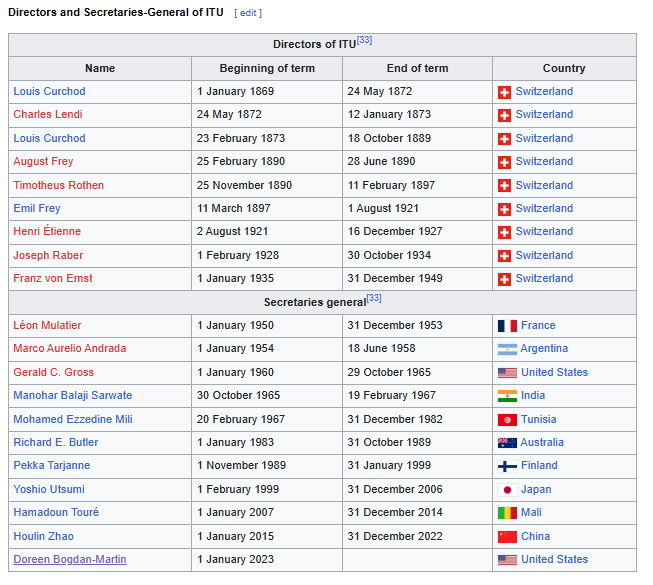Open the China country link
Screen dimensions: 653x585
535,536
